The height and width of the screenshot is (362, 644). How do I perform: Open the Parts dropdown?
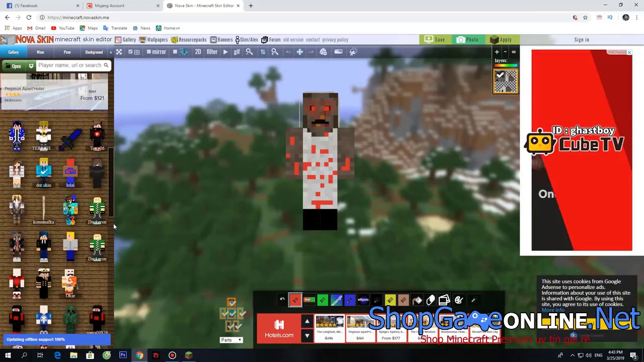click(231, 340)
